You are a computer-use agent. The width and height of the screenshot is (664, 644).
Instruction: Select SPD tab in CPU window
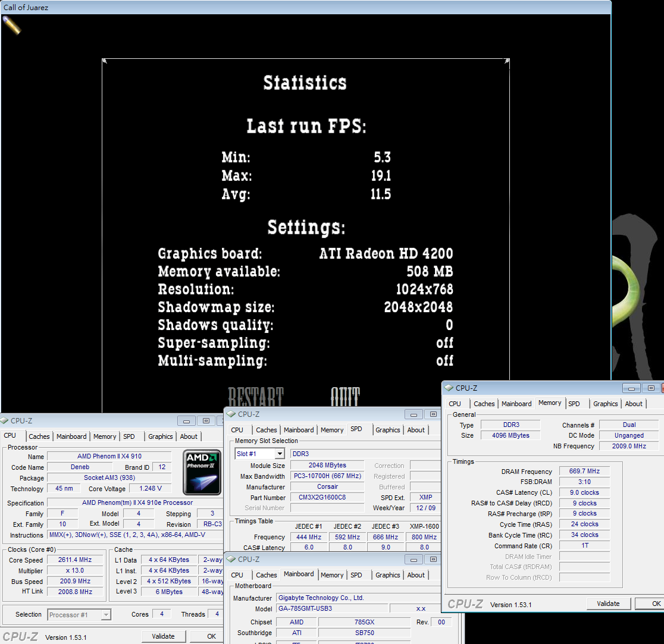click(129, 436)
